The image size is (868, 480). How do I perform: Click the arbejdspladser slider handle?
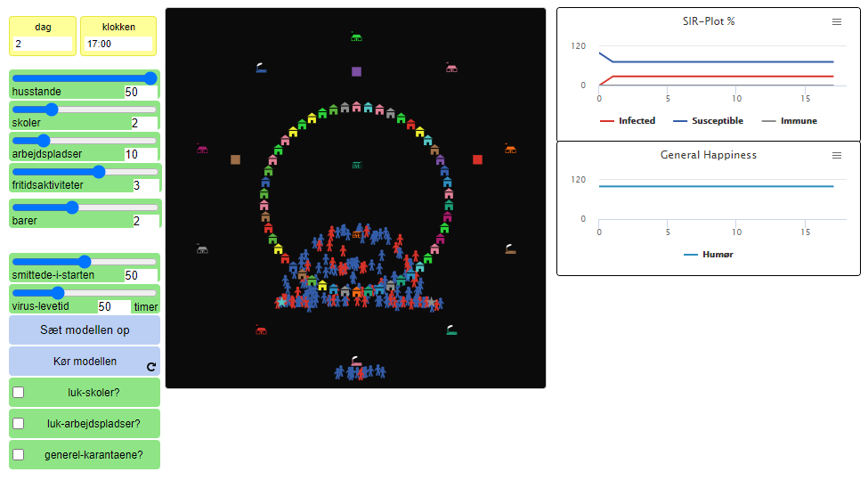point(44,141)
